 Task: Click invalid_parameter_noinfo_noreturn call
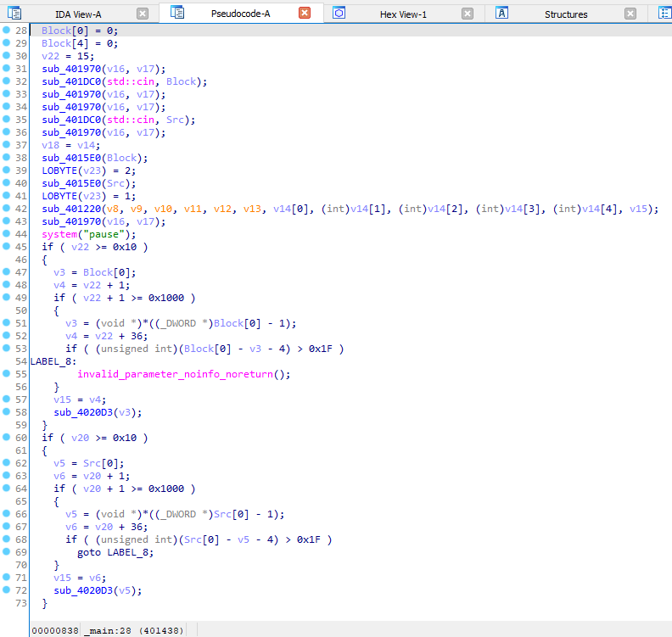(184, 374)
